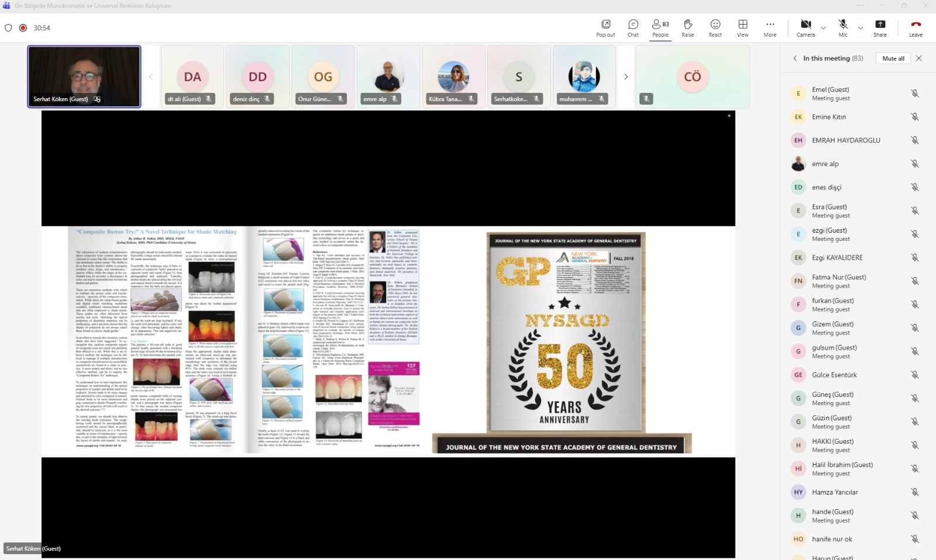This screenshot has width=936, height=560.
Task: Expand the Mic options dropdown arrow
Action: [x=860, y=27]
